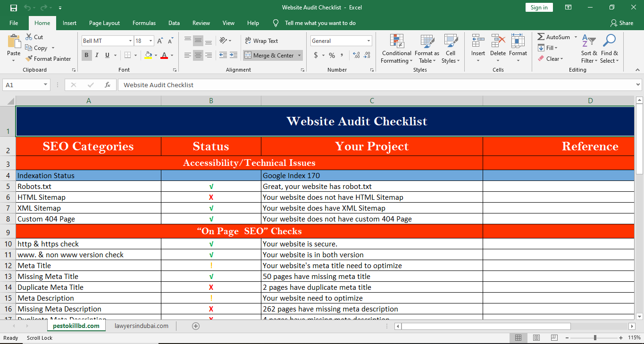Apply Percent Style number format

point(332,56)
